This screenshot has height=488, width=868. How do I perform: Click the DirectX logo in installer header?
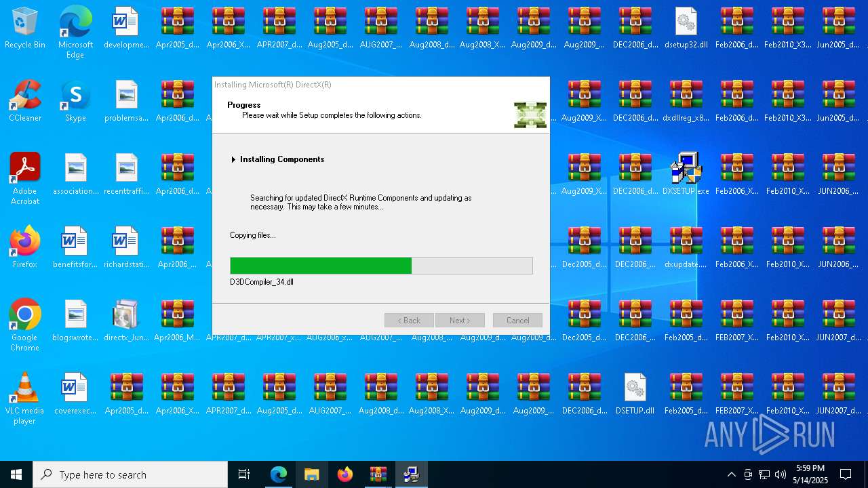point(530,115)
